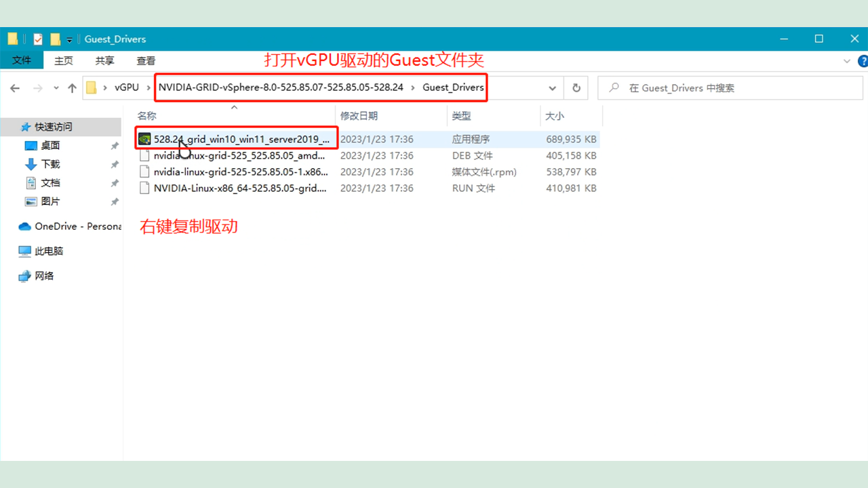Open the 文件 ribbon tab
Image resolution: width=868 pixels, height=488 pixels.
tap(22, 60)
